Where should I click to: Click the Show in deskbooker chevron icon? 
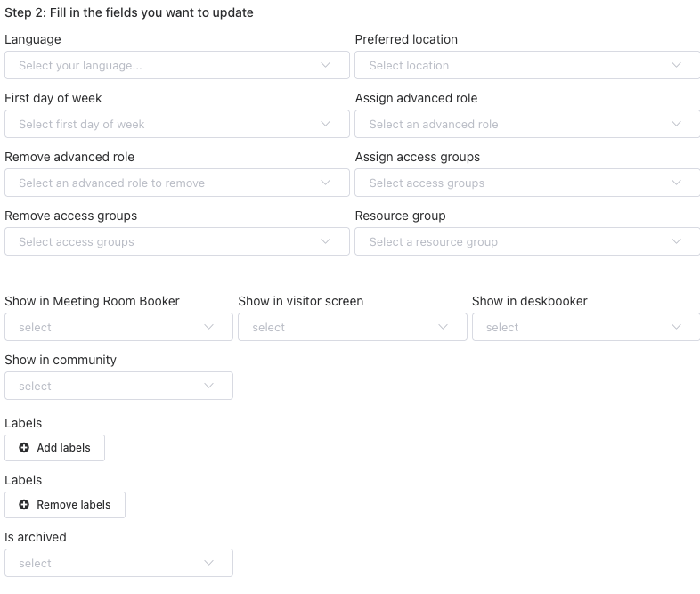(677, 327)
